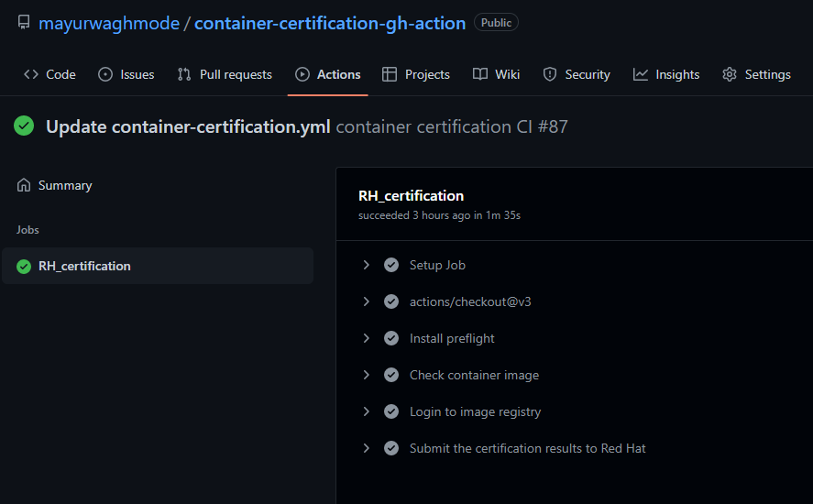Click the Setup Job success checkmark icon
813x504 pixels.
click(391, 265)
